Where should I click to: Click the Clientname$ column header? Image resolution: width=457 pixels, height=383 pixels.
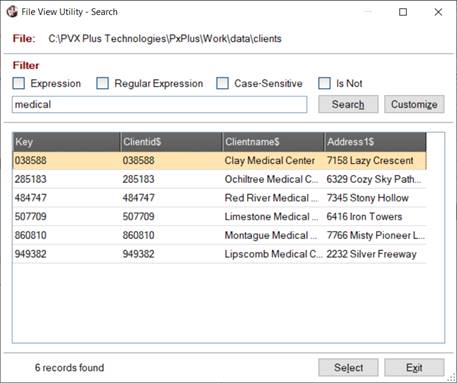pos(273,142)
